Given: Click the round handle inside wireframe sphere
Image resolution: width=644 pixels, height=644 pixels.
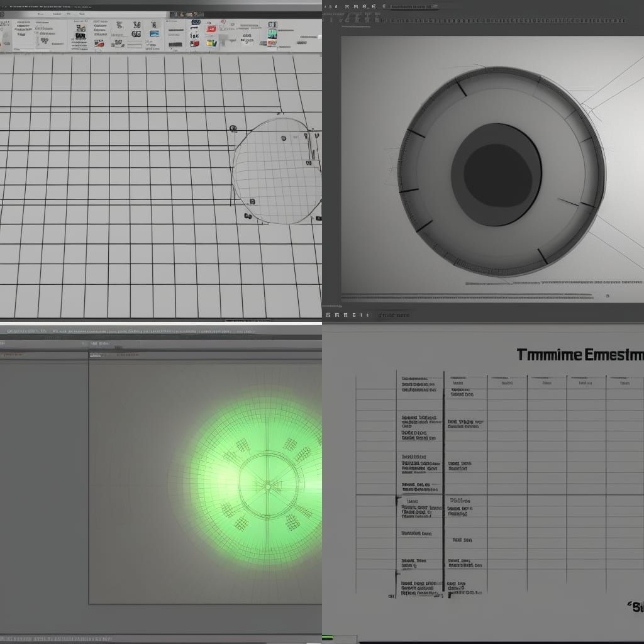Looking at the screenshot, I should (x=284, y=138).
